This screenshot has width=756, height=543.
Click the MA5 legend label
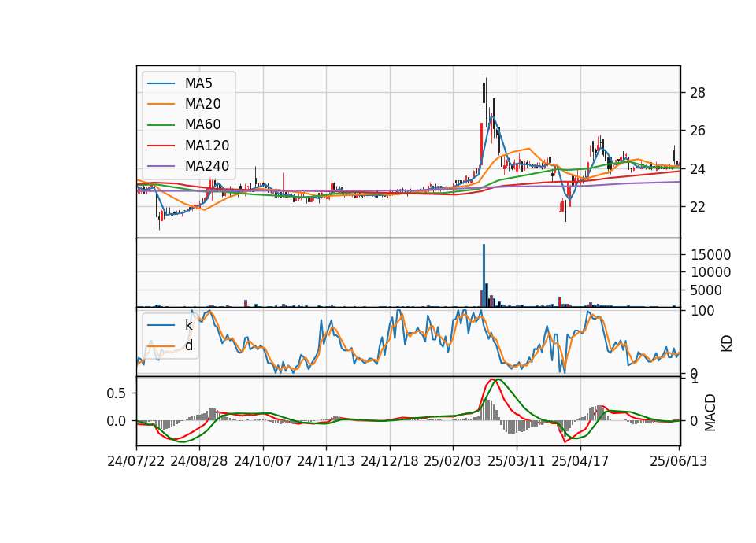(198, 83)
